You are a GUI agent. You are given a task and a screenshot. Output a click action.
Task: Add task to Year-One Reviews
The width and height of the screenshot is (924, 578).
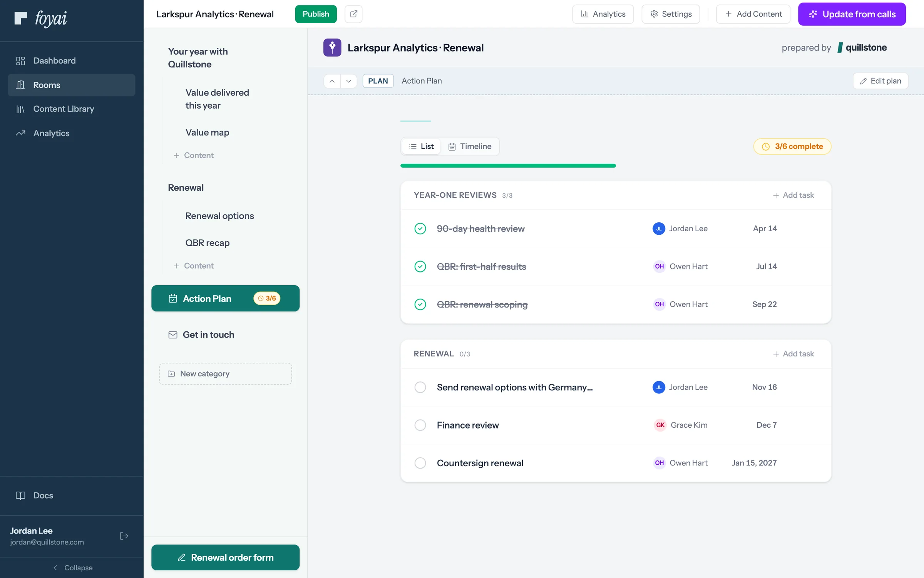793,195
